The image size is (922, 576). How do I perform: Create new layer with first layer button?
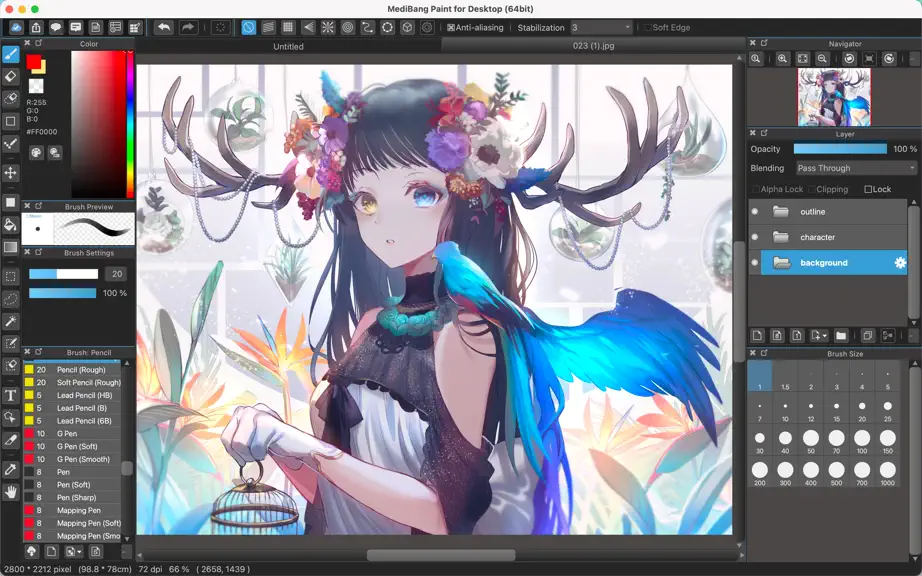click(757, 336)
